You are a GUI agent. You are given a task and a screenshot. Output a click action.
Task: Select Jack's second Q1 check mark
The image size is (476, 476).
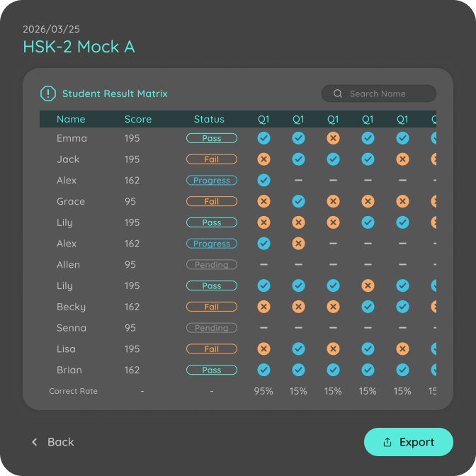[x=298, y=159]
